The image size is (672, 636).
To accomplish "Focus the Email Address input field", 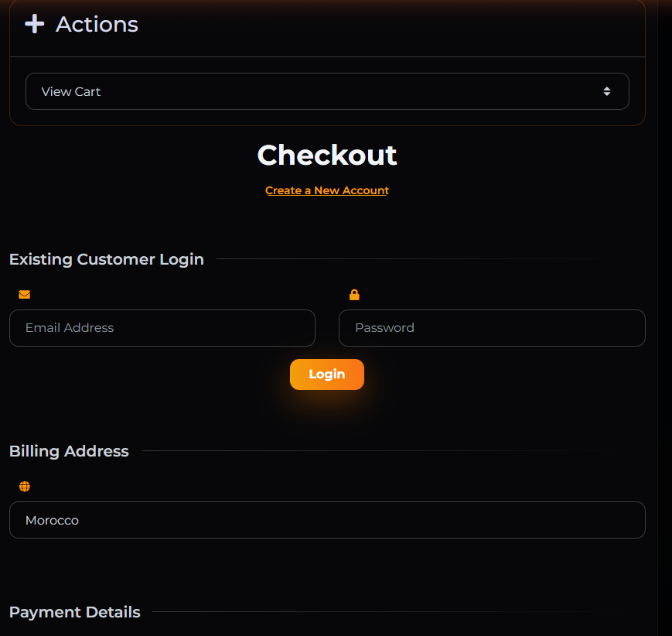I will point(162,328).
